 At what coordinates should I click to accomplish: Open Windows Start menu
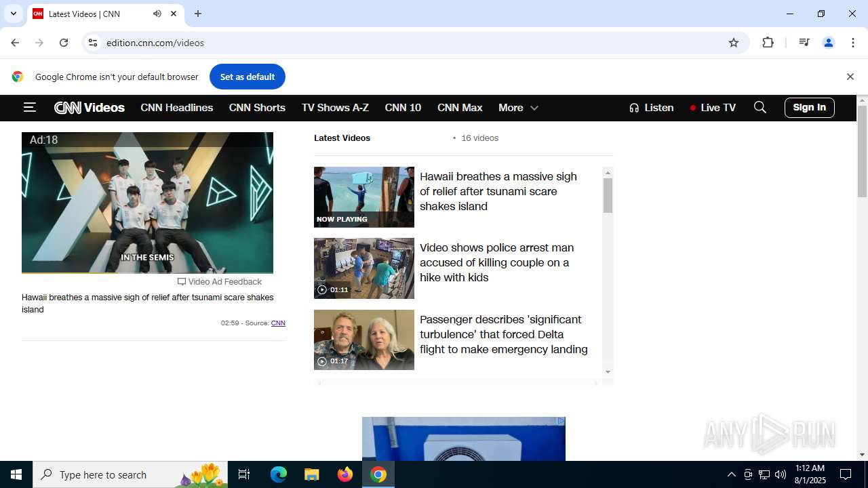(16, 474)
